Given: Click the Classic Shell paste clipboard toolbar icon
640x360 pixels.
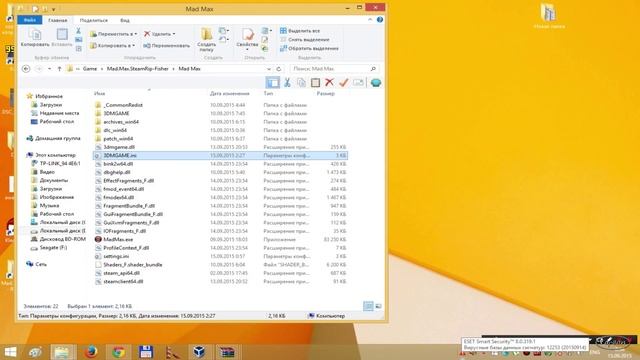Looking at the screenshot, I should (x=315, y=82).
